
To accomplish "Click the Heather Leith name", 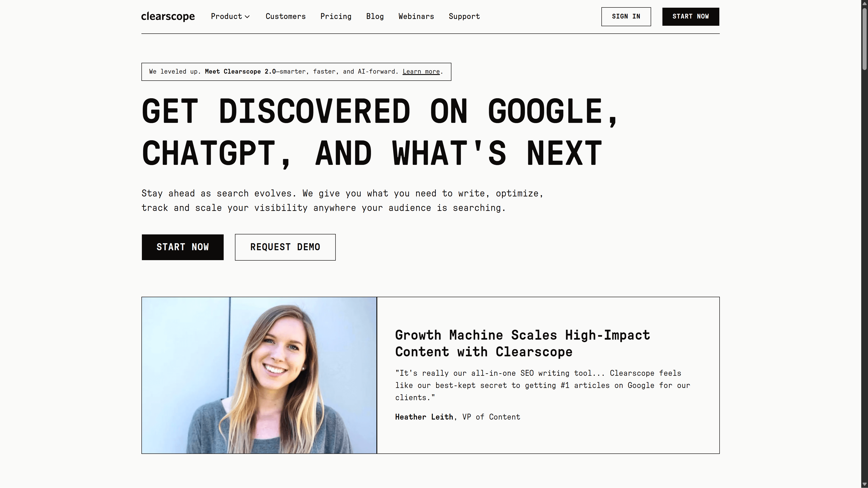I will 424,417.
